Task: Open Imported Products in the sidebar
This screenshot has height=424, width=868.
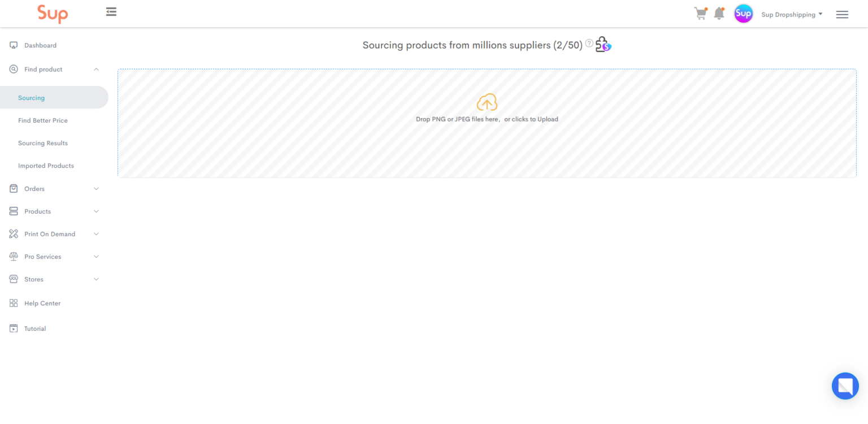Action: [x=46, y=166]
